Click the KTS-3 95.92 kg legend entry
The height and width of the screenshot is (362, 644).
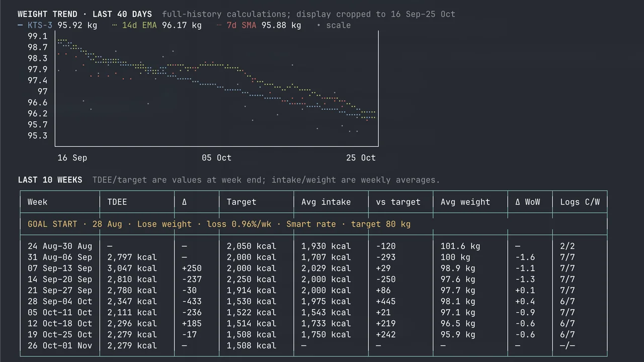tap(57, 25)
